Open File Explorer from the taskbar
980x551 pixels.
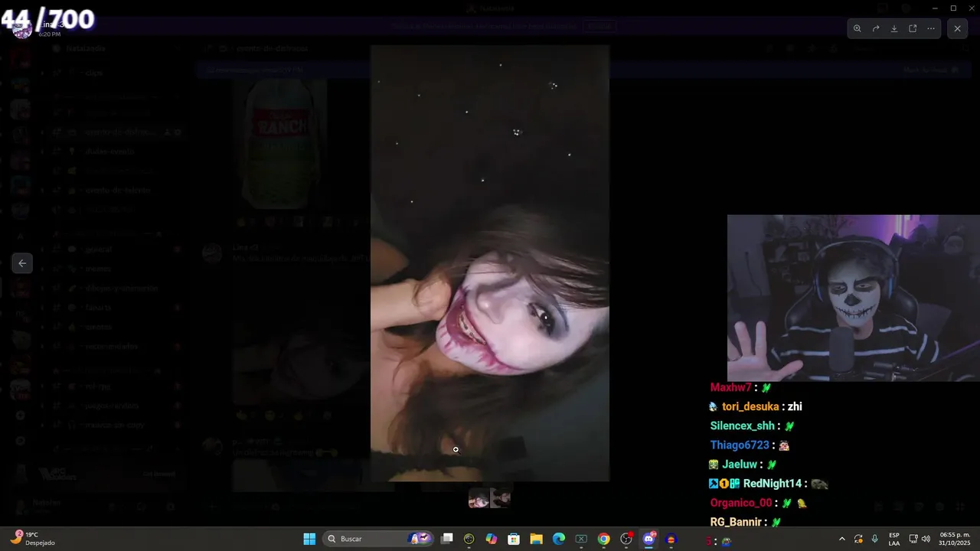click(x=536, y=539)
